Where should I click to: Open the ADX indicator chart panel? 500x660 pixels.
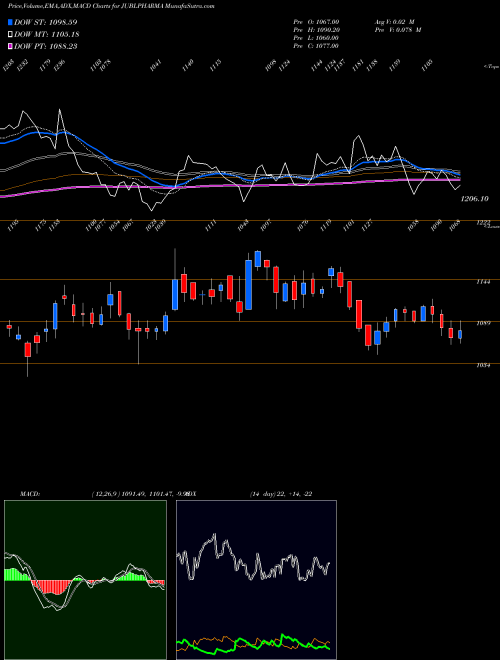[256, 580]
